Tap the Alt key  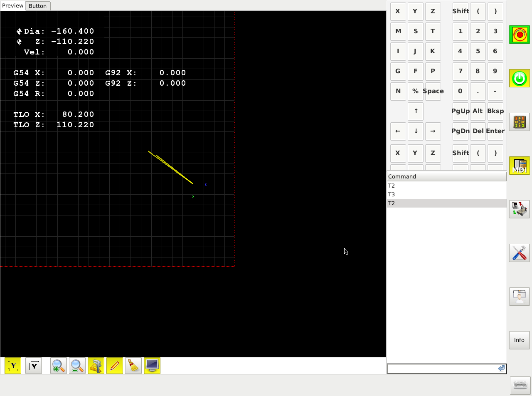[x=478, y=111]
